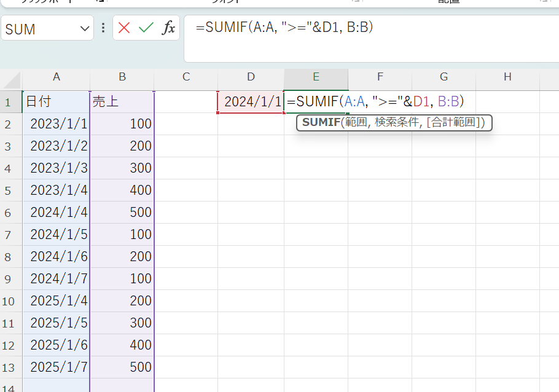The height and width of the screenshot is (392, 559).
Task: Click the 売上 header cell
Action: pyautogui.click(x=122, y=102)
